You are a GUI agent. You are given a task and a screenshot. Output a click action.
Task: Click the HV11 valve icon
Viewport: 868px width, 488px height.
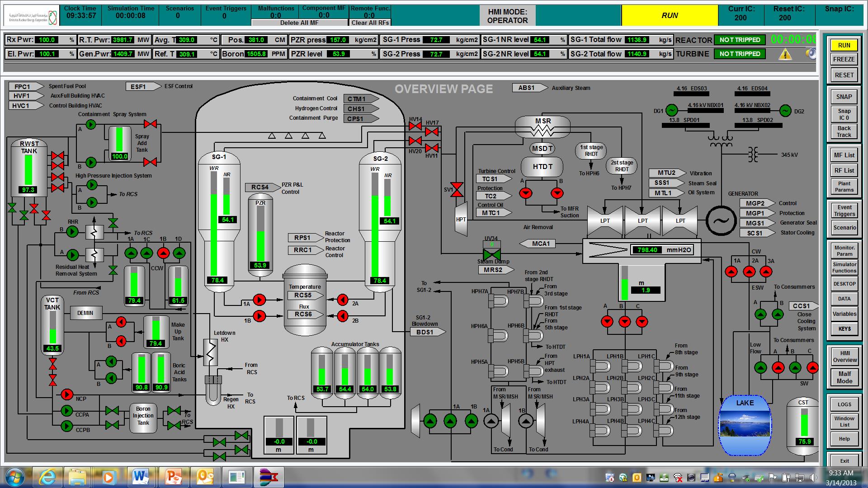click(432, 148)
